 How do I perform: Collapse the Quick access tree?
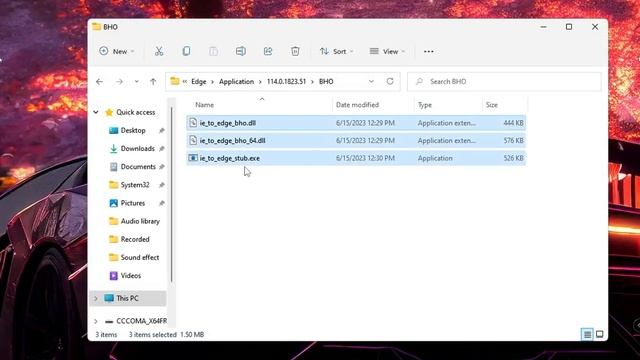pos(96,112)
